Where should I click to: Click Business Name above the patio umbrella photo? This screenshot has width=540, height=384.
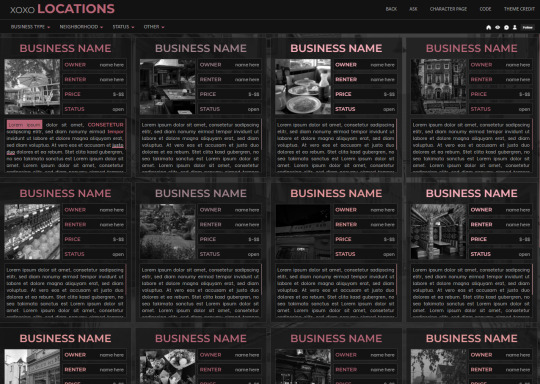coord(65,48)
